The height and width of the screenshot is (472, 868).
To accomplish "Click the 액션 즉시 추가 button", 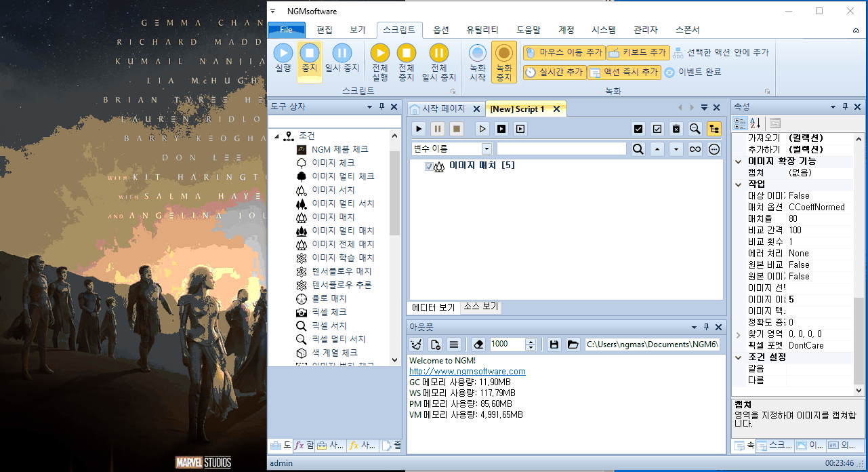I will coord(624,72).
